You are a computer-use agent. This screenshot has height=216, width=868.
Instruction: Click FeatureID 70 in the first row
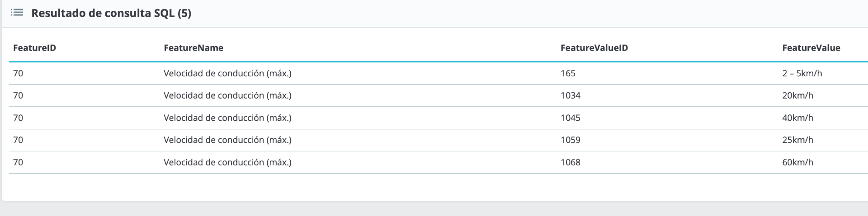click(x=18, y=73)
